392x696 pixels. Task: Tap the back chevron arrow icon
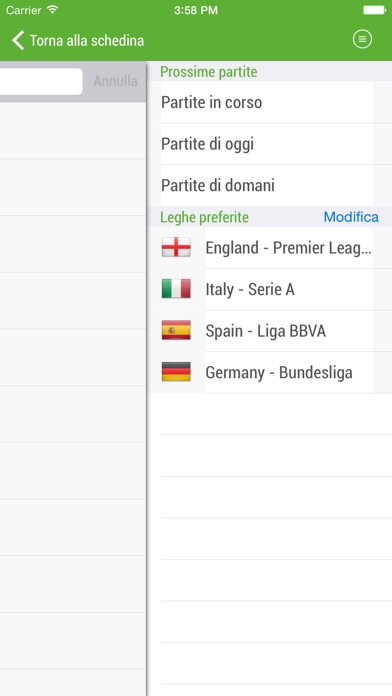[18, 40]
